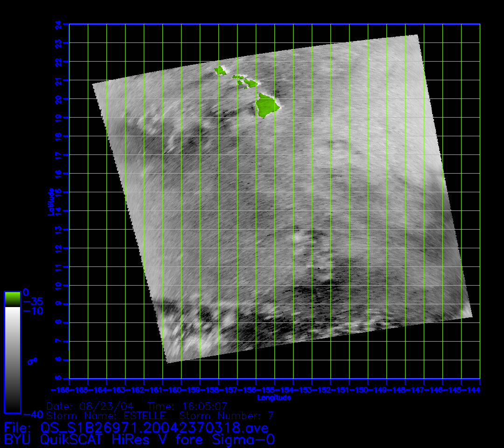
Task: Click the Storm Number: 7 text
Action: [226, 415]
